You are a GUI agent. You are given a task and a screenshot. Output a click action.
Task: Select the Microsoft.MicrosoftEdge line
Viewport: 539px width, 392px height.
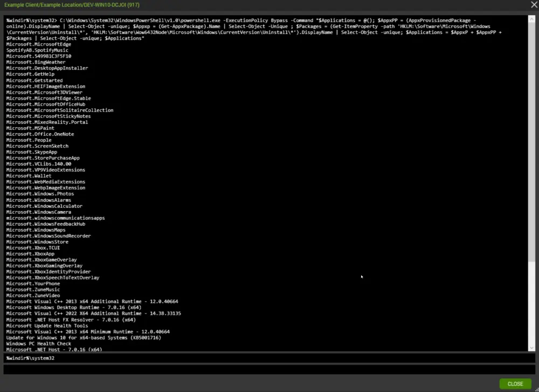pyautogui.click(x=38, y=44)
